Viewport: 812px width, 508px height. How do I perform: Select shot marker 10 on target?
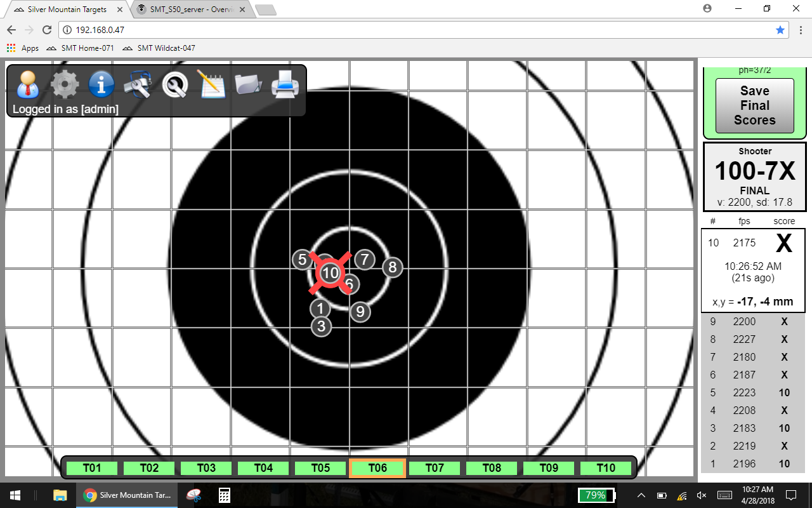pos(331,273)
